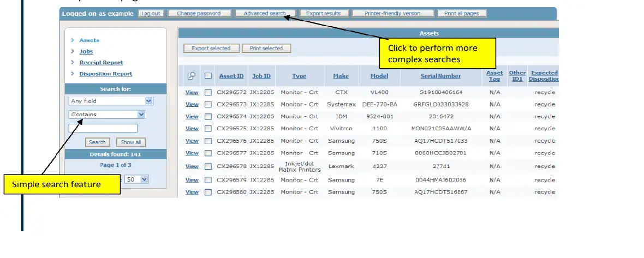Screen dimensions: 644x258
Task: Click arrow bullet next to Assets
Action: 73,40
